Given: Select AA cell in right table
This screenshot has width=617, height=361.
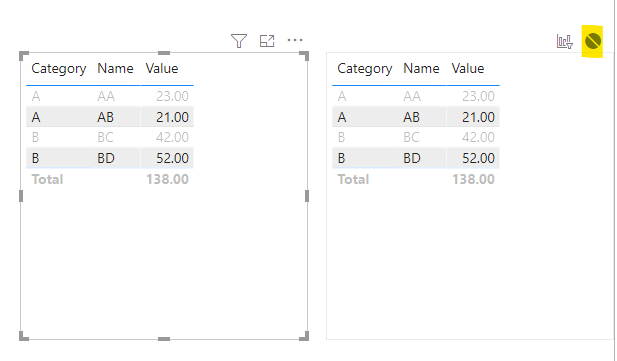Looking at the screenshot, I should click(412, 96).
